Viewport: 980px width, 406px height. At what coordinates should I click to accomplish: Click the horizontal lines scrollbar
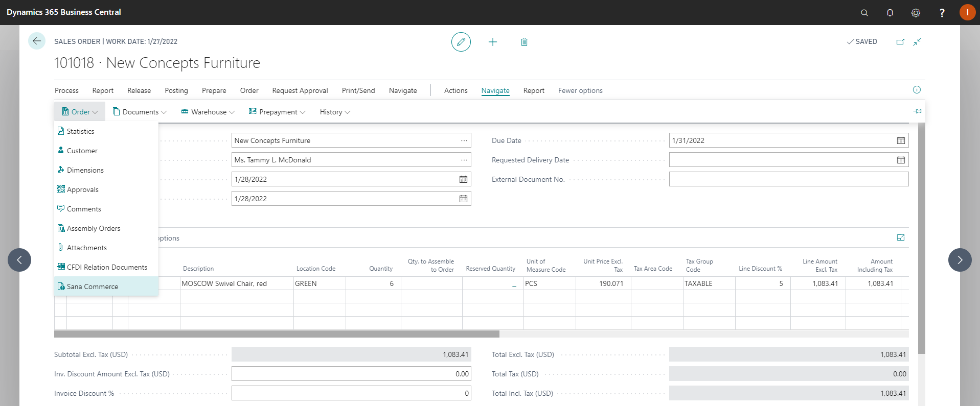pyautogui.click(x=277, y=334)
